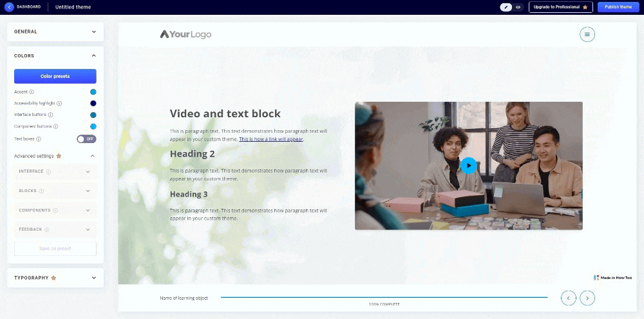This screenshot has width=644, height=319.
Task: Click the back arrow next to Dashboard
Action: point(9,7)
